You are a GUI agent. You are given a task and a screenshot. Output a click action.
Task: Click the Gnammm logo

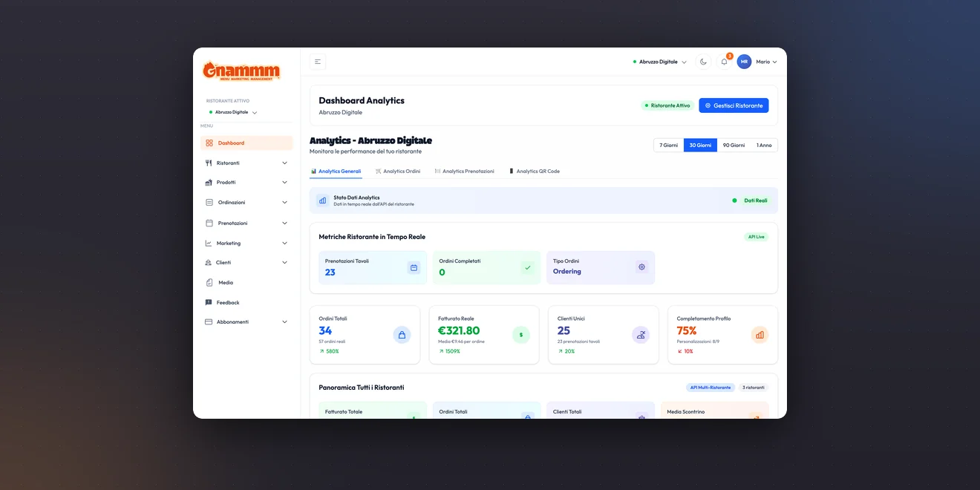242,71
